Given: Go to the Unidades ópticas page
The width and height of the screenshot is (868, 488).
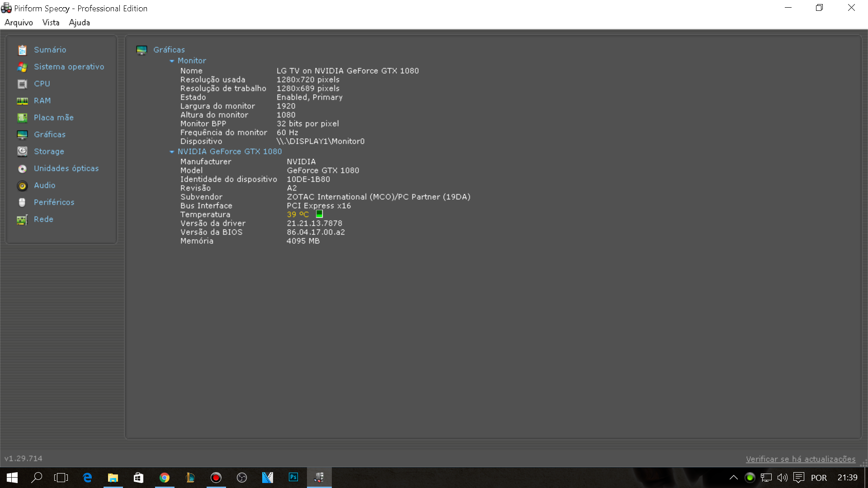Looking at the screenshot, I should (66, 169).
